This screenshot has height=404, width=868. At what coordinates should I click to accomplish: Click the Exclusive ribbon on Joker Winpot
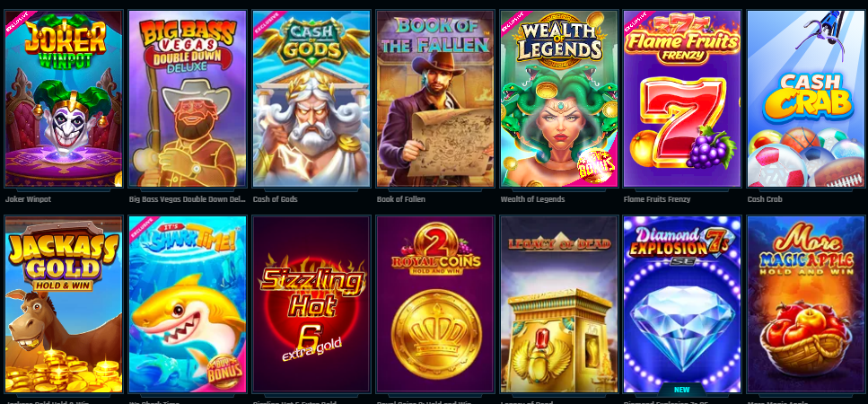(20, 22)
